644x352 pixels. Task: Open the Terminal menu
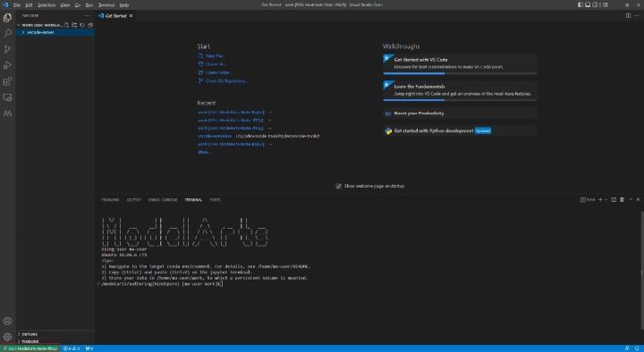tap(106, 5)
